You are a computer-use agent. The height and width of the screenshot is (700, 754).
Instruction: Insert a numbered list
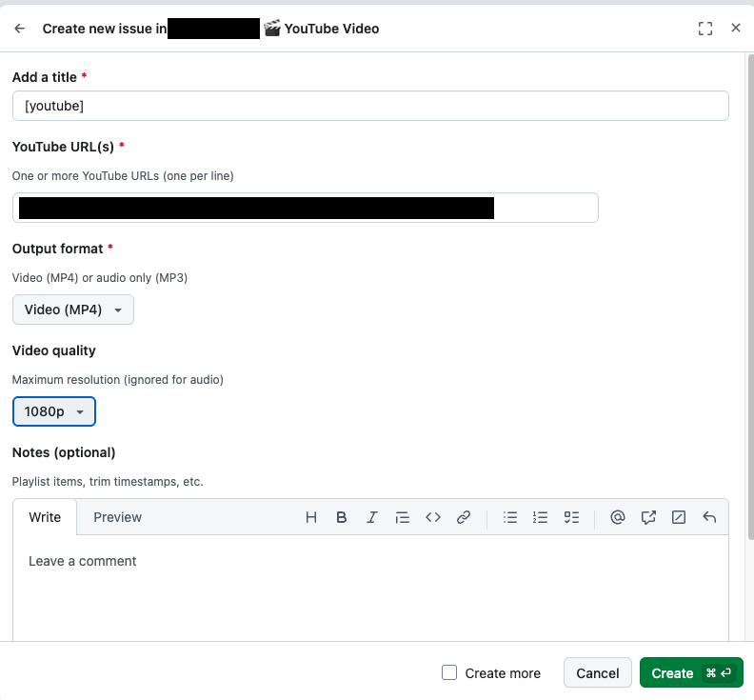click(x=541, y=517)
